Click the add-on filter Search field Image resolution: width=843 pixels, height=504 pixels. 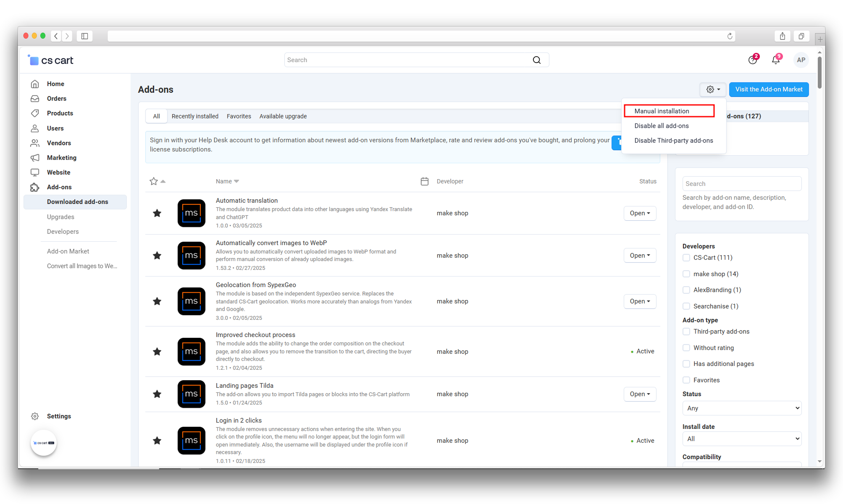[x=742, y=184]
